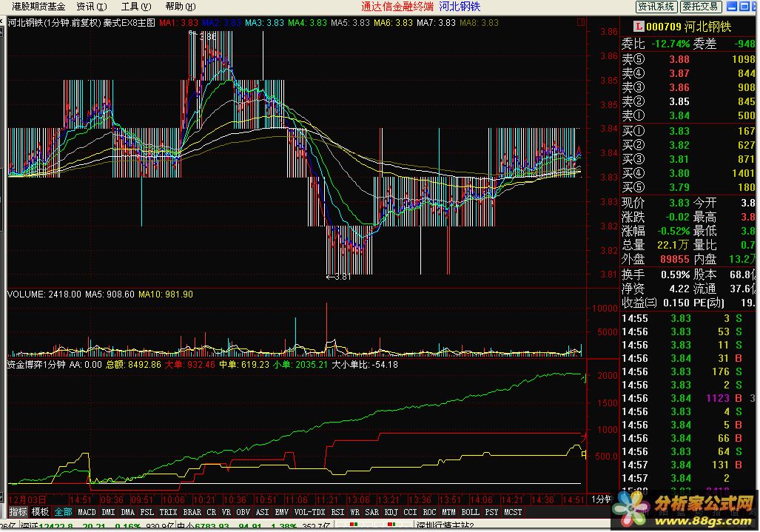
Task: Switch to the BOLL indicator
Action: point(470,512)
